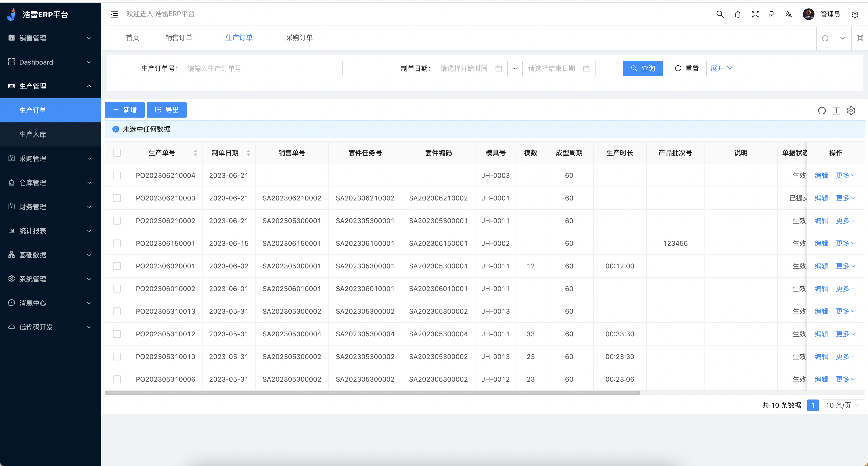Select the row PO202306020001 checkbox
This screenshot has width=868, height=466.
(117, 266)
